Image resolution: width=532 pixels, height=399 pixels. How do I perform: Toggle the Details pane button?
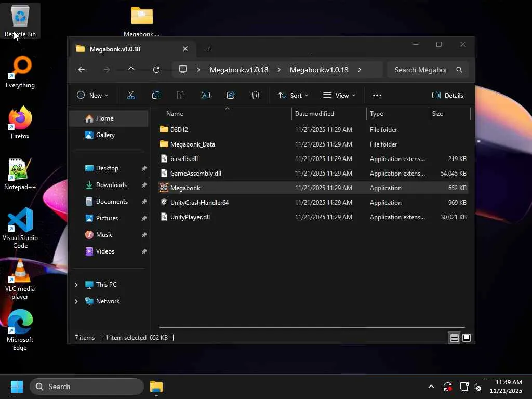click(447, 95)
